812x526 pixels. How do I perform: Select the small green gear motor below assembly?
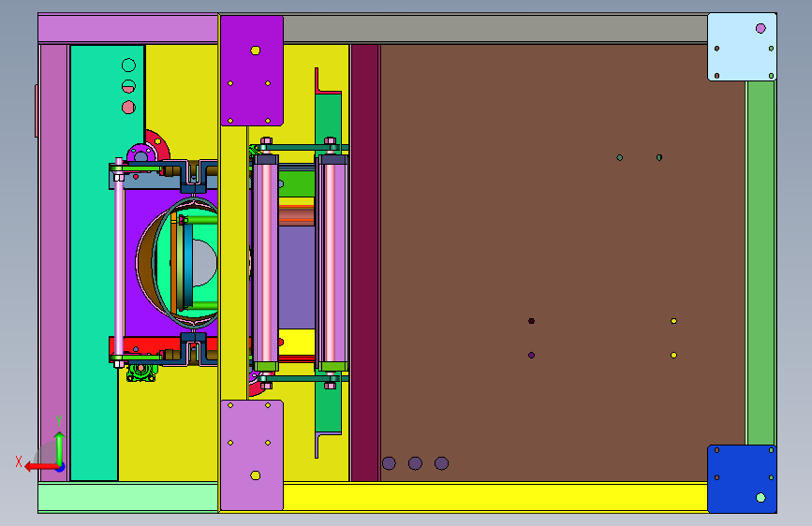(142, 372)
